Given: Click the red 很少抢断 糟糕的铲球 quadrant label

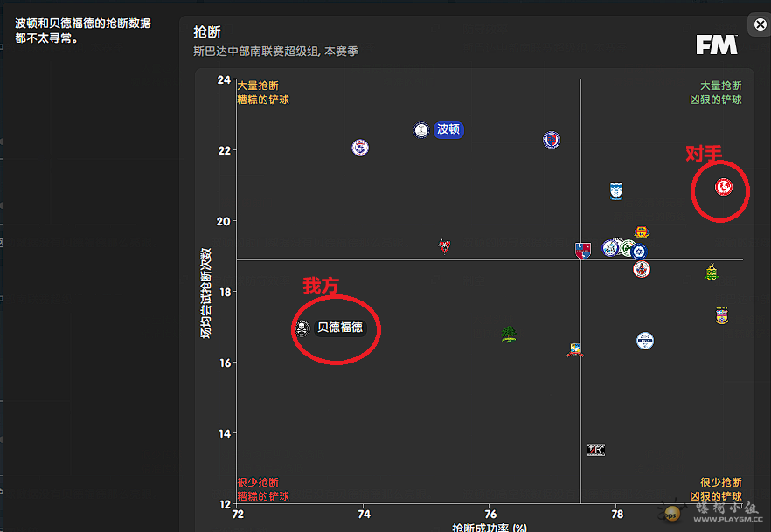Looking at the screenshot, I should click(263, 489).
